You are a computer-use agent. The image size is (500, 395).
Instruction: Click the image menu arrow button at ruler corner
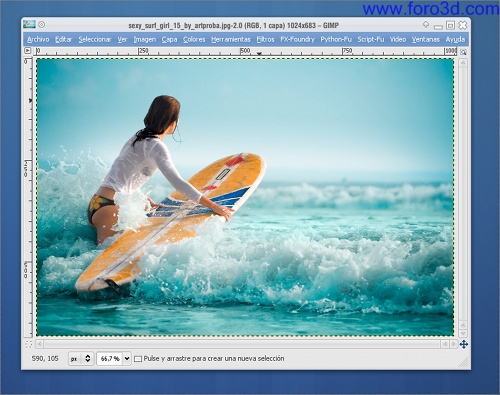click(28, 51)
